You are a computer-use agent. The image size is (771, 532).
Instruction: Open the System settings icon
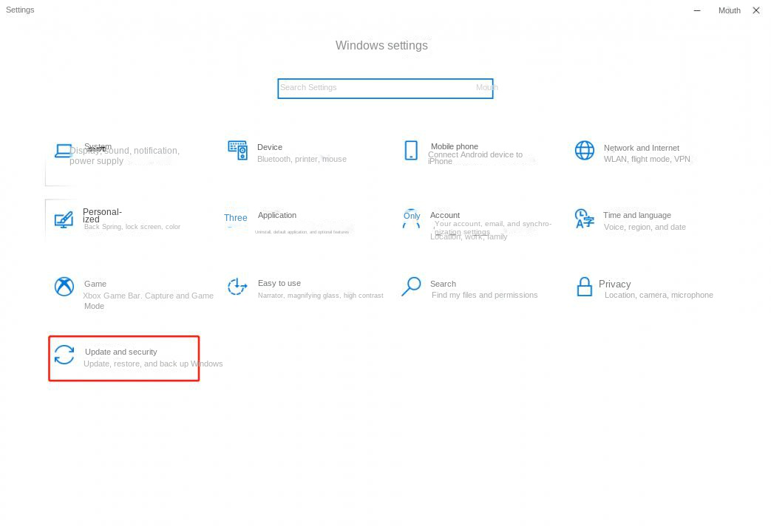(64, 150)
